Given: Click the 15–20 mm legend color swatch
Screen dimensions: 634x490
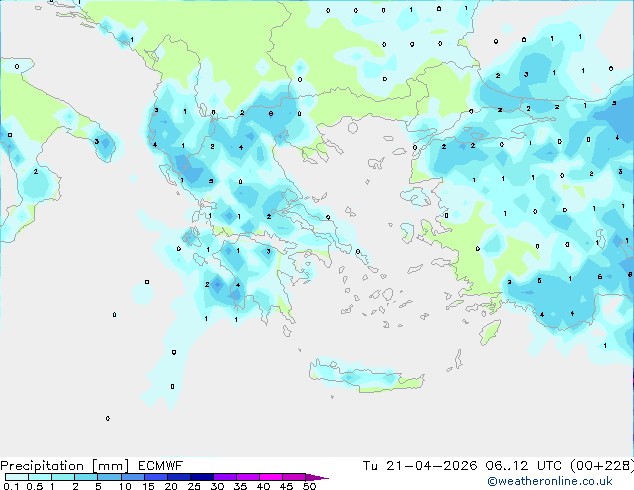Looking at the screenshot, I should point(155,477).
